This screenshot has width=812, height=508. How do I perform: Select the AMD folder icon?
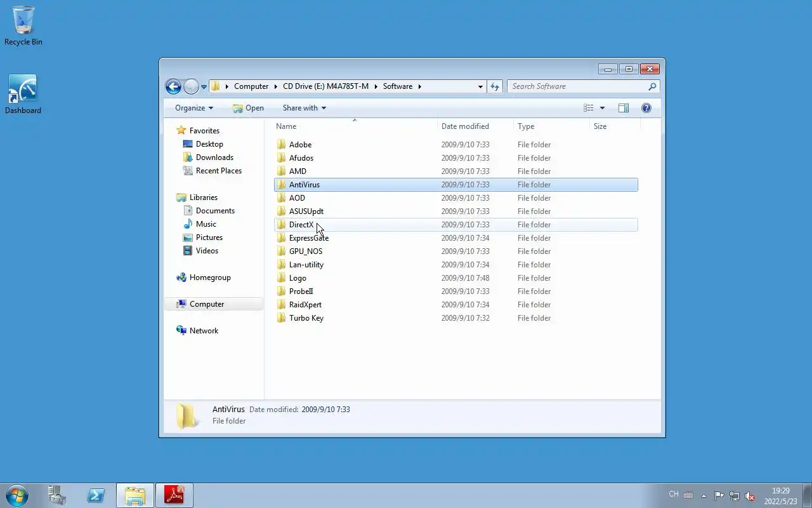click(x=282, y=171)
